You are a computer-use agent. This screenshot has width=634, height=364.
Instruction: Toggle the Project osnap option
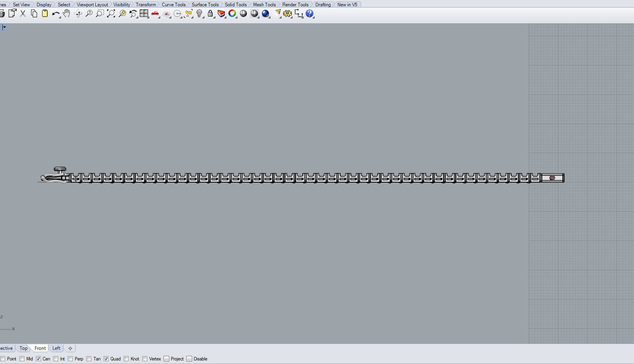point(167,359)
